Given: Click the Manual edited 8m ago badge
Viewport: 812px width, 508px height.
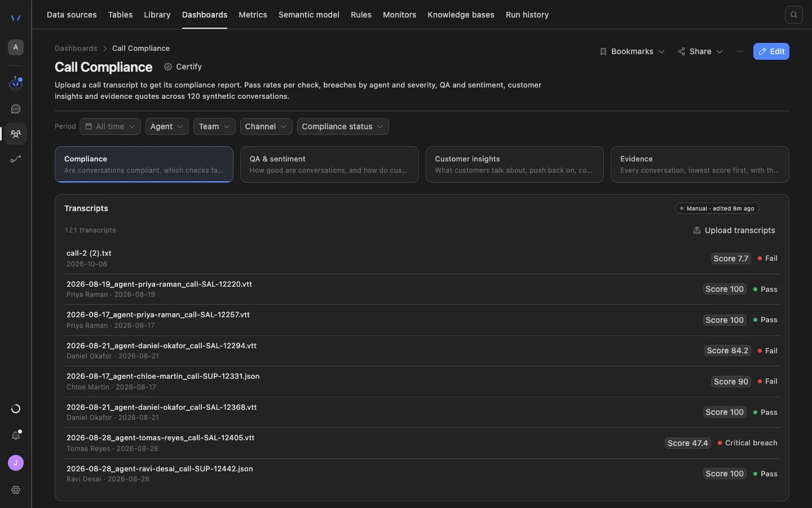Looking at the screenshot, I should point(717,208).
